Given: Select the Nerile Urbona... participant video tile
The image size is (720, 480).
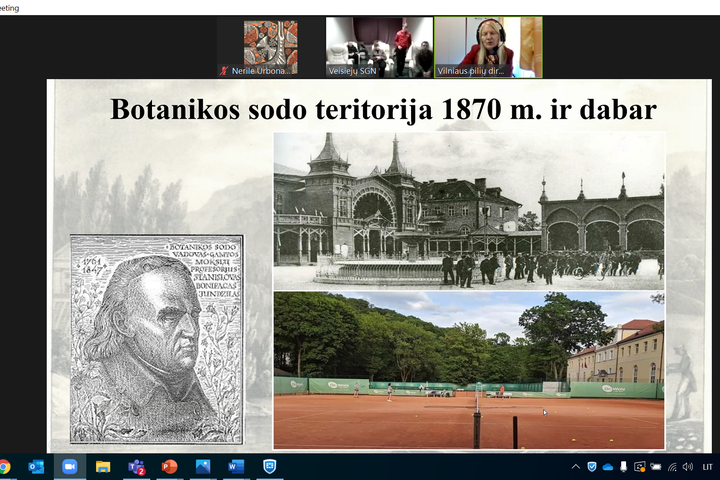Looking at the screenshot, I should (270, 47).
